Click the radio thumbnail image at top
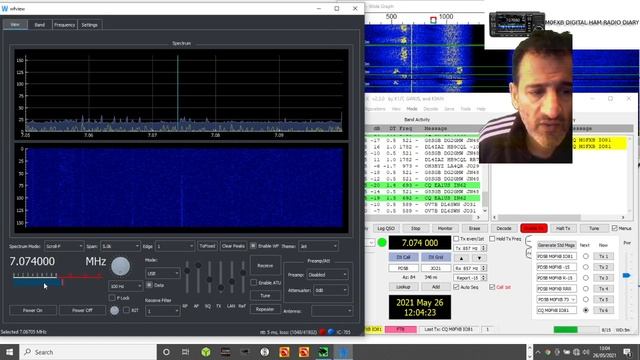640x360 pixels. point(516,24)
